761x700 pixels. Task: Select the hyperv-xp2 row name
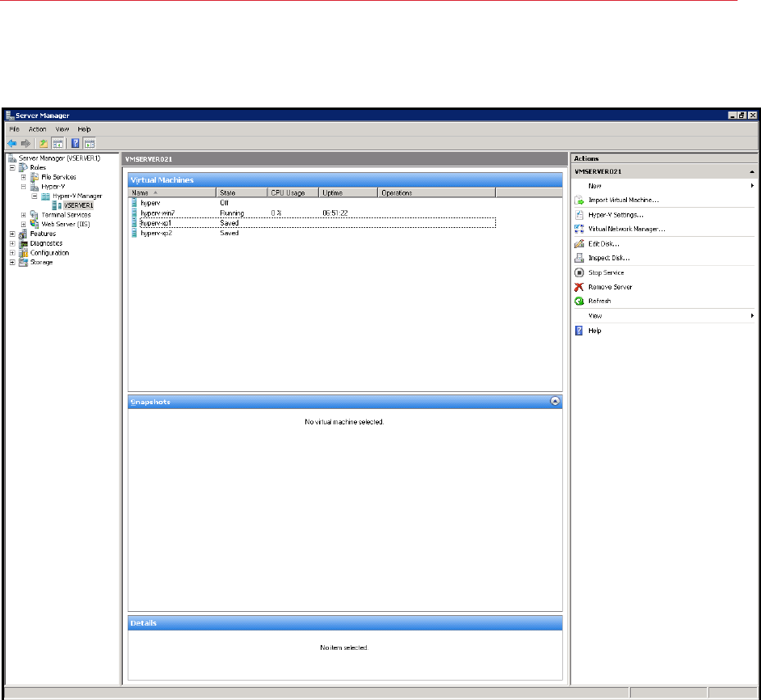coord(156,233)
